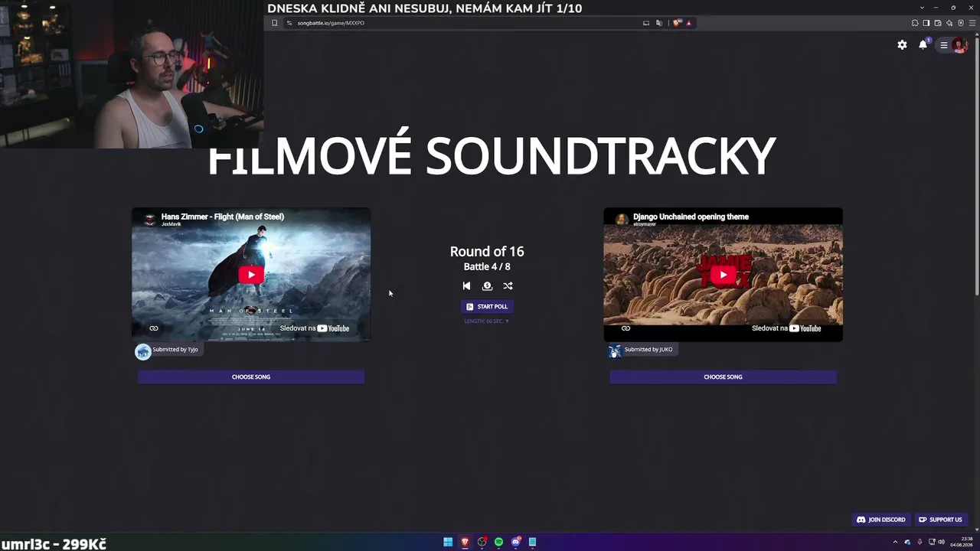Click the Django Unchained video title

point(691,217)
